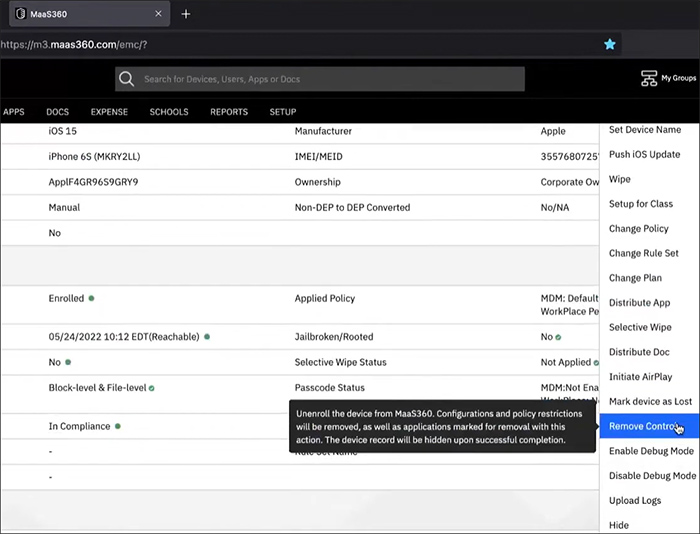
Task: Choose Mark device as Lost
Action: click(650, 401)
